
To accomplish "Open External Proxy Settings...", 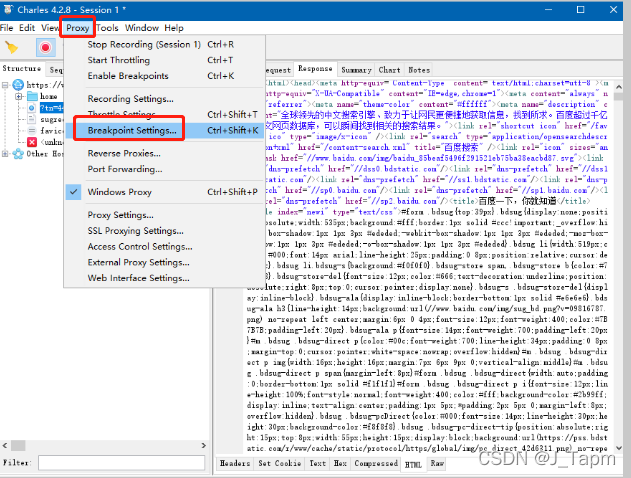I will [164, 262].
